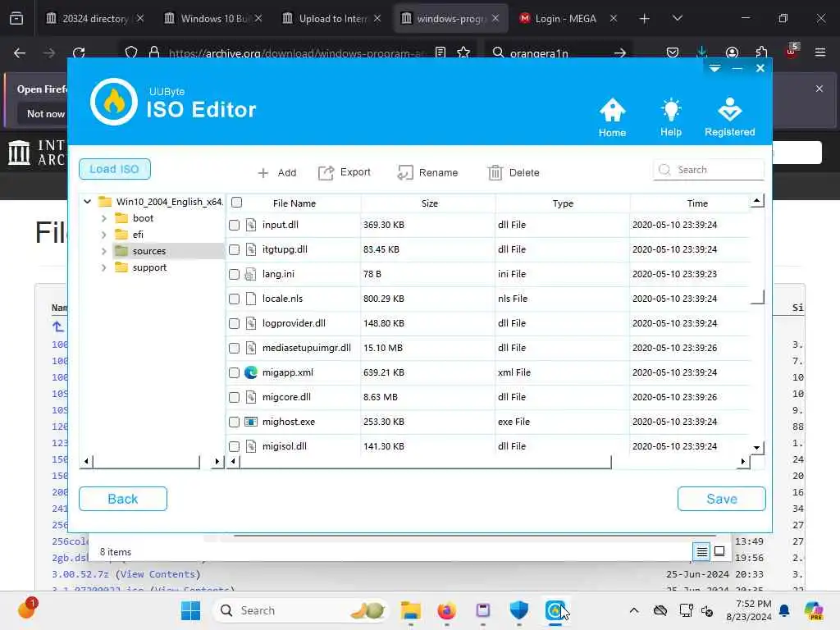Open the Firefox extensions puzzle icon

(761, 52)
